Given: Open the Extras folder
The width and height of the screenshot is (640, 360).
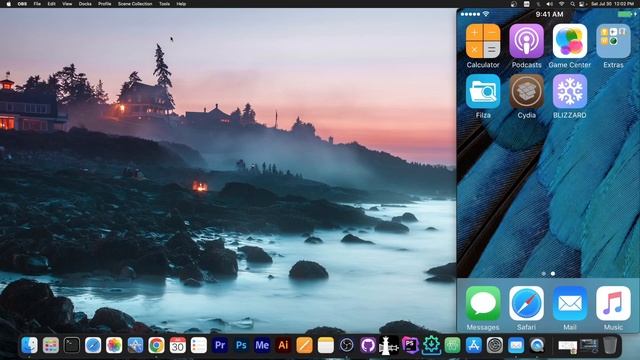Looking at the screenshot, I should click(613, 41).
